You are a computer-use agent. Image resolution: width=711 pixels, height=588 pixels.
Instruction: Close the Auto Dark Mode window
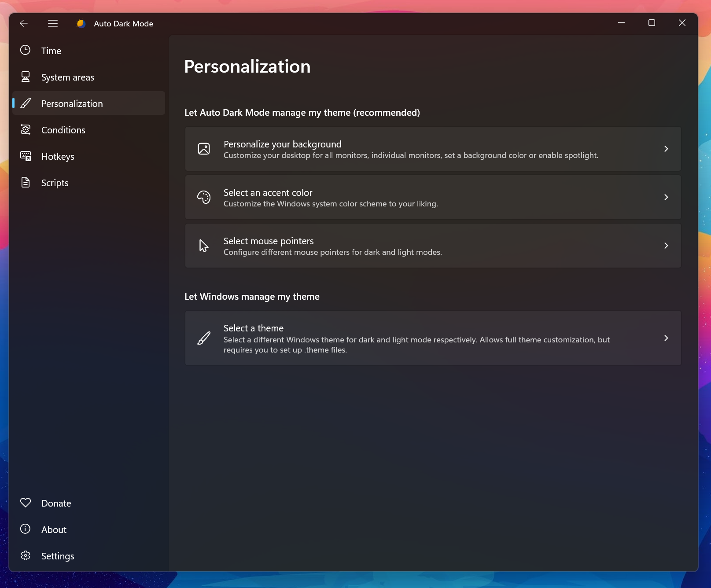point(682,23)
